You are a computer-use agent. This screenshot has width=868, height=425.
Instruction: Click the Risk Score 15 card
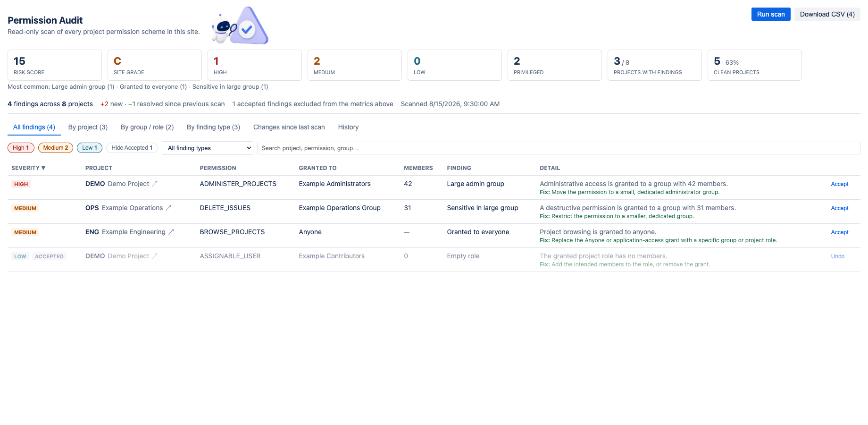pos(55,65)
